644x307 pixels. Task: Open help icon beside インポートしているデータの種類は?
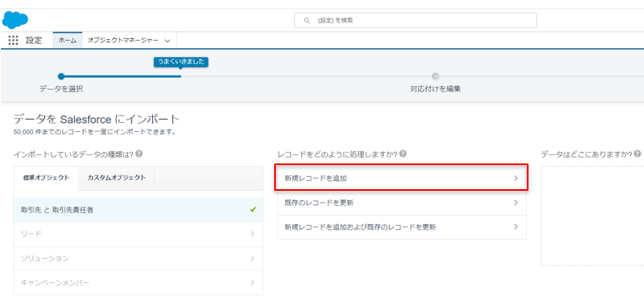(140, 154)
